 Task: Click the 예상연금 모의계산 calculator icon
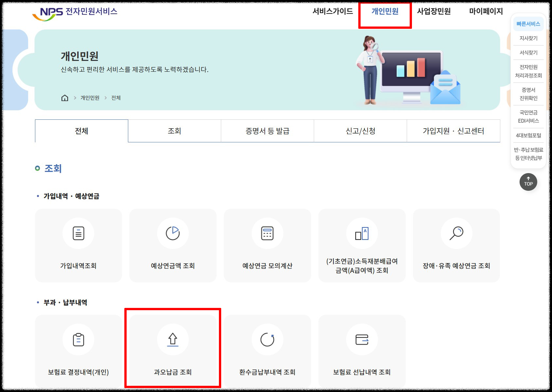267,233
